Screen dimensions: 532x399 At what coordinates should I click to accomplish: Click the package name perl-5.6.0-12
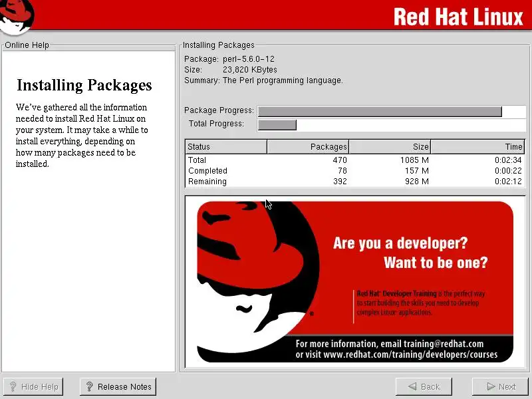(x=248, y=59)
